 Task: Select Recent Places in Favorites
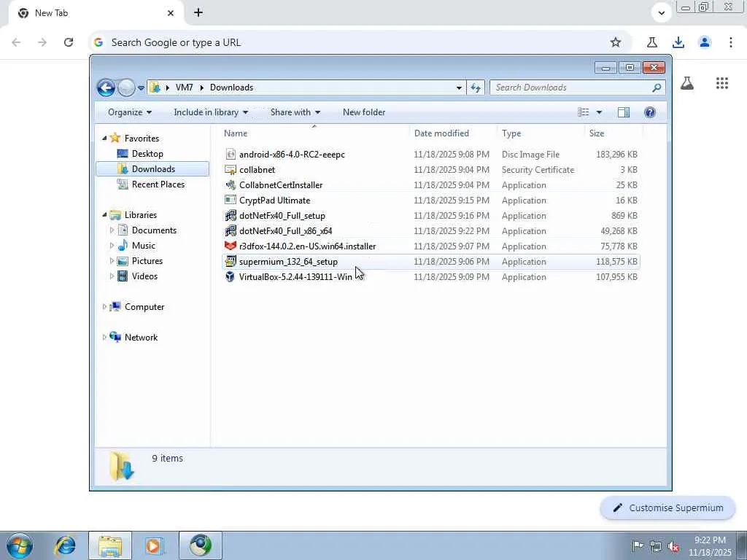tap(158, 184)
